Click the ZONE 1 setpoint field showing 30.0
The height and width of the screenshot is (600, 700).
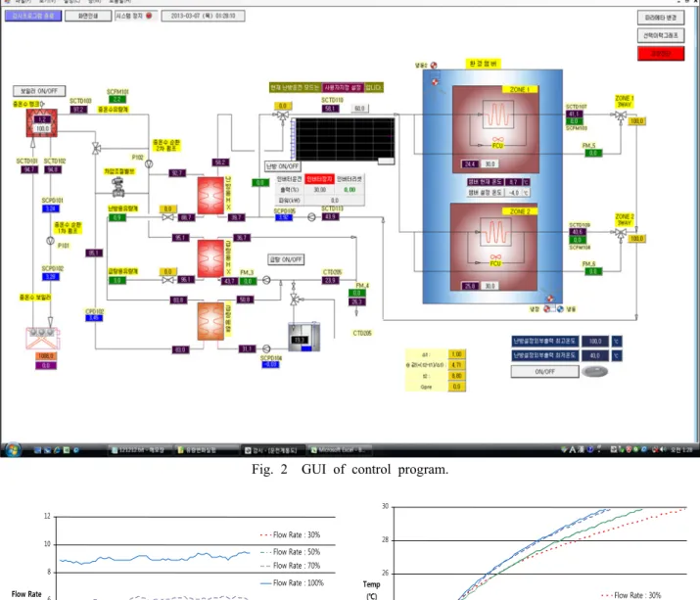point(490,163)
